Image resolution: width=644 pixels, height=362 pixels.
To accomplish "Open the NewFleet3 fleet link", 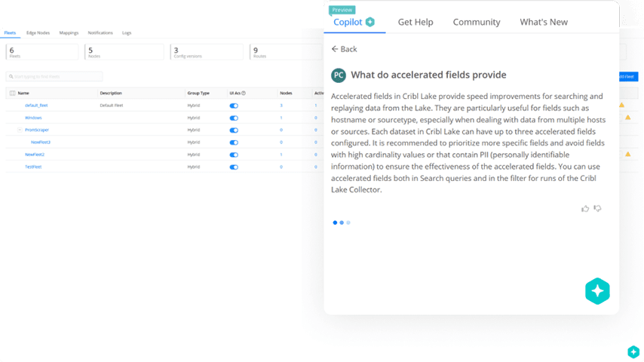I will (40, 142).
